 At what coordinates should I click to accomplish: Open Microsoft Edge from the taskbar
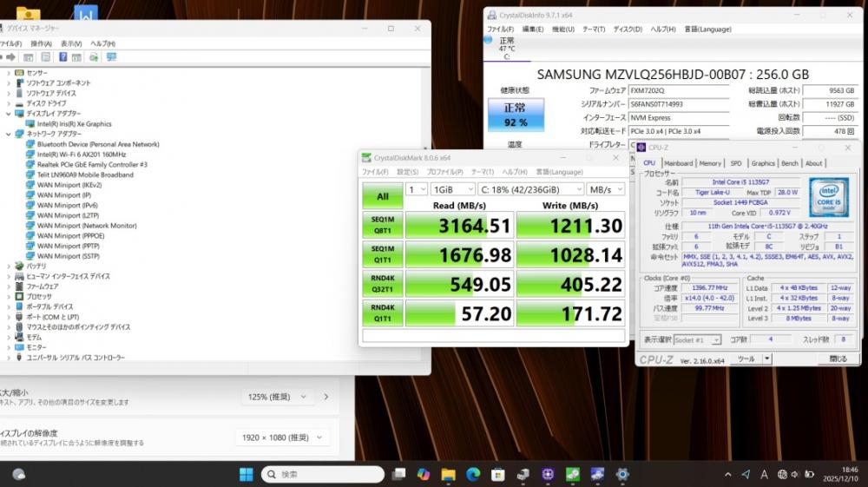[473, 475]
